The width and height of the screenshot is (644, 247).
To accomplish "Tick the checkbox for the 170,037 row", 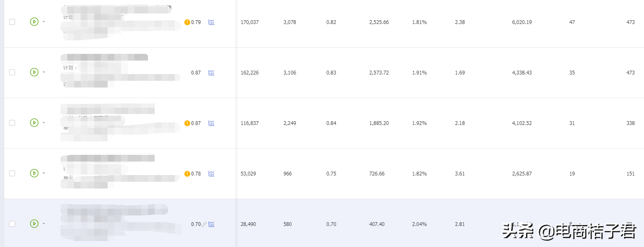I will pyautogui.click(x=12, y=22).
